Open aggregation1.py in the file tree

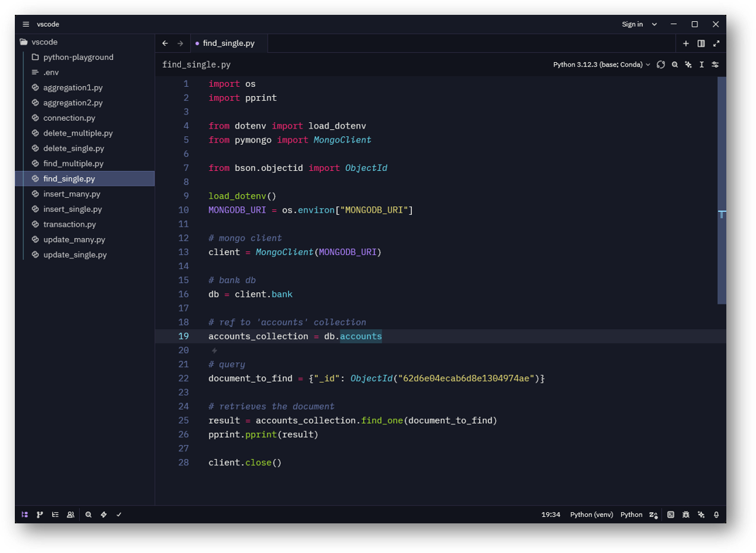coord(85,88)
